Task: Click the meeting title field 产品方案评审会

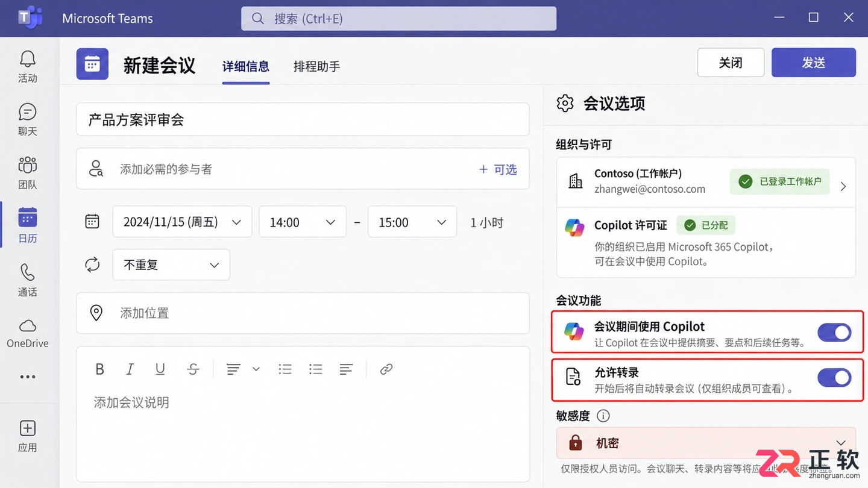Action: (x=303, y=119)
